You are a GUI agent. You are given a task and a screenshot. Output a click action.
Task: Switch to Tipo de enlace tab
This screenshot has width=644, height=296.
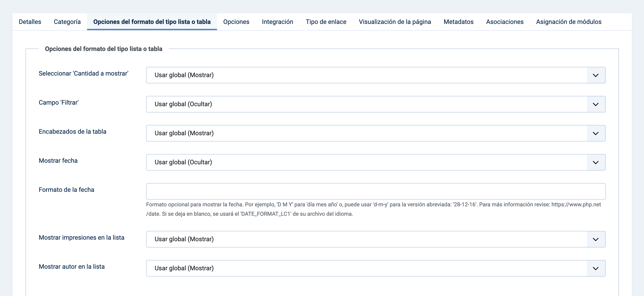coord(326,22)
